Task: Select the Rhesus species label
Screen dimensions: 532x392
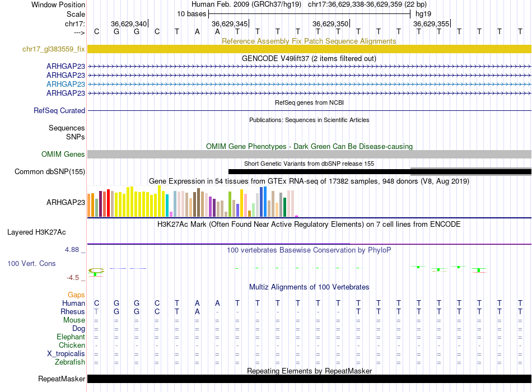Action: coord(73,312)
